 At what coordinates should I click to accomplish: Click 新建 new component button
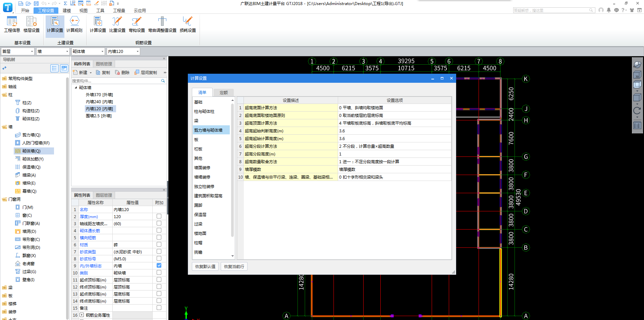coord(80,72)
